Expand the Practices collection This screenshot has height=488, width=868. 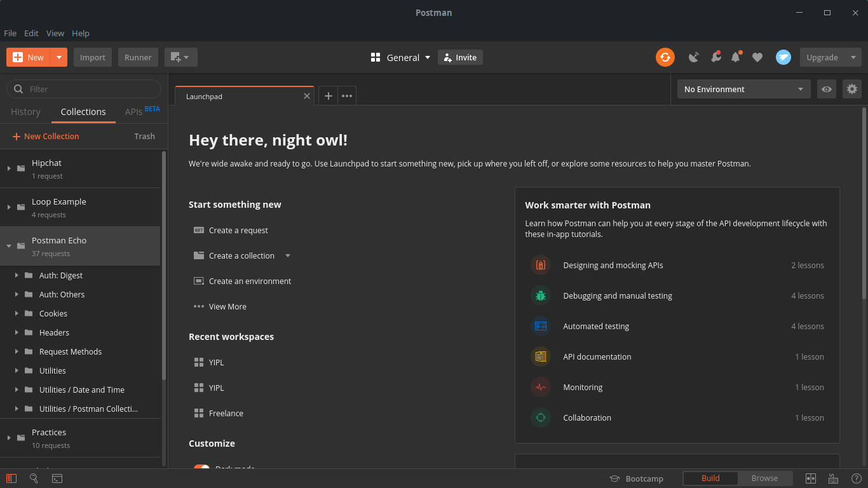coord(9,438)
